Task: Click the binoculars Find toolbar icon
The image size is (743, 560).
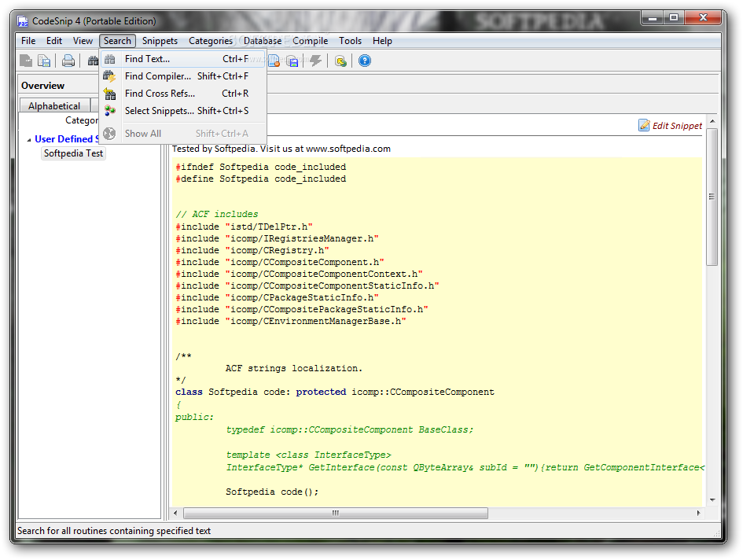Action: click(x=93, y=61)
